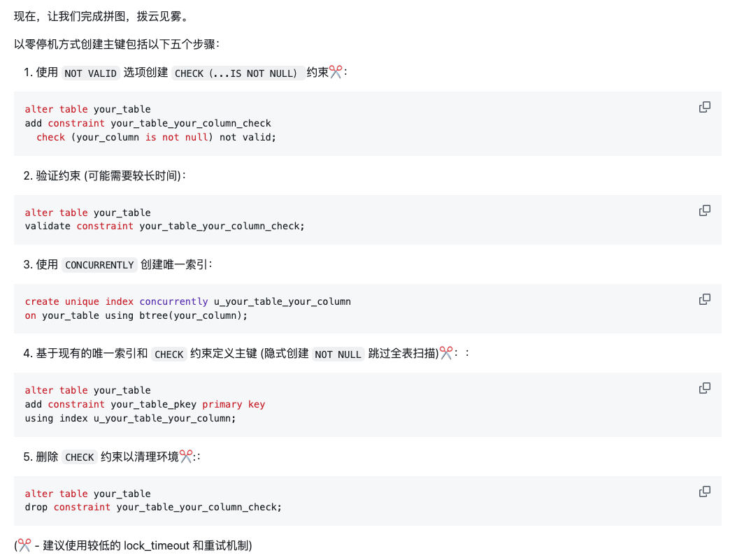Click inline code 'CHECK (...IS NOT NULL)'
Image resolution: width=744 pixels, height=560 pixels.
point(238,73)
